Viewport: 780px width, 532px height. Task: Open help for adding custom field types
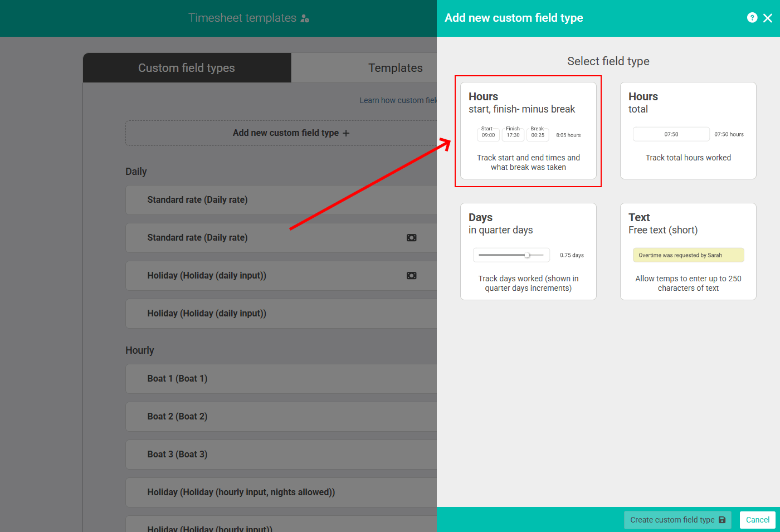(752, 17)
